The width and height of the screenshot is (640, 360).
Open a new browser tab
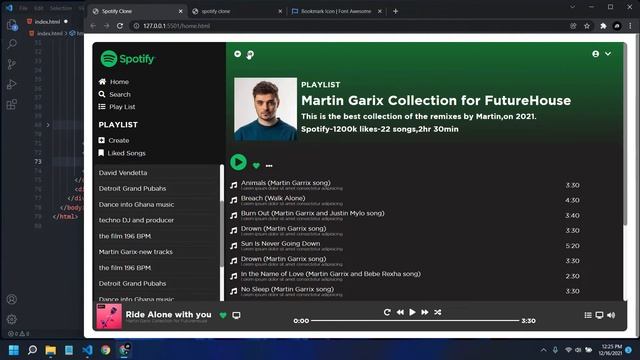tap(395, 11)
